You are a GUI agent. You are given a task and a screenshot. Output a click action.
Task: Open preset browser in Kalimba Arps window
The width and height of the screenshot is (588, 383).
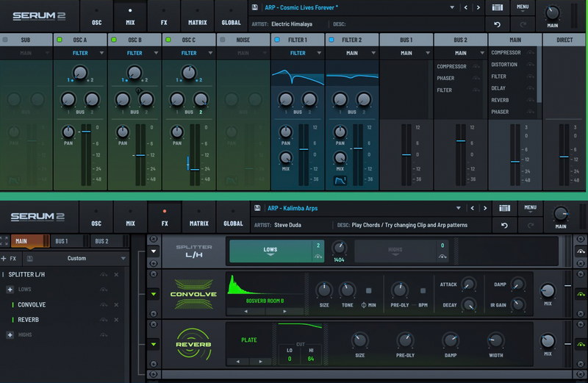(x=504, y=208)
